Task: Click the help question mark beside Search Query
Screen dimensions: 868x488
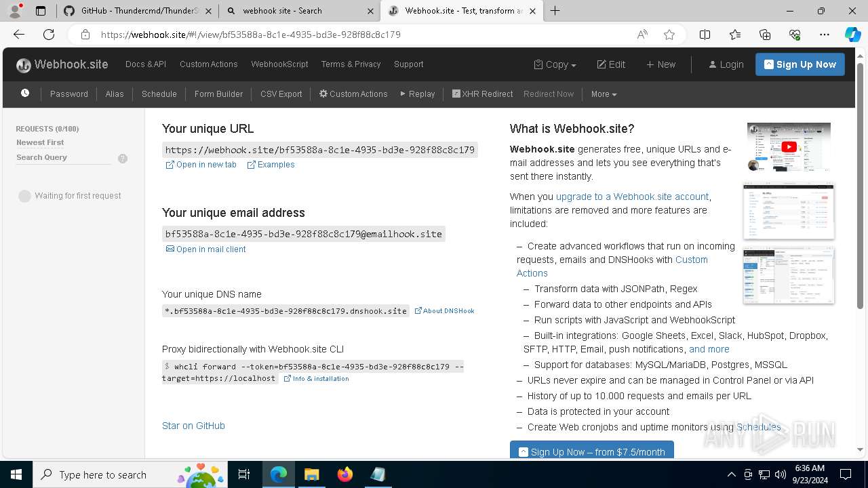Action: coord(123,159)
